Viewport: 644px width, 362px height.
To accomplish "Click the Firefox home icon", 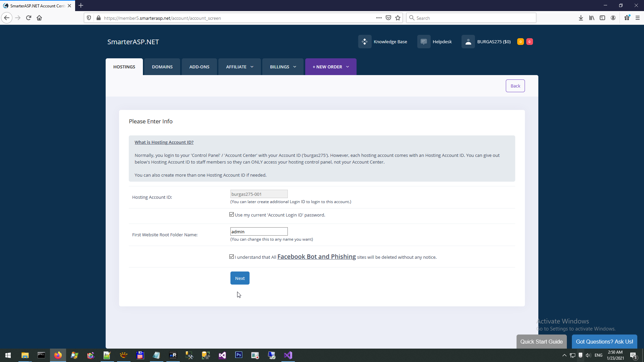I will 39,18.
